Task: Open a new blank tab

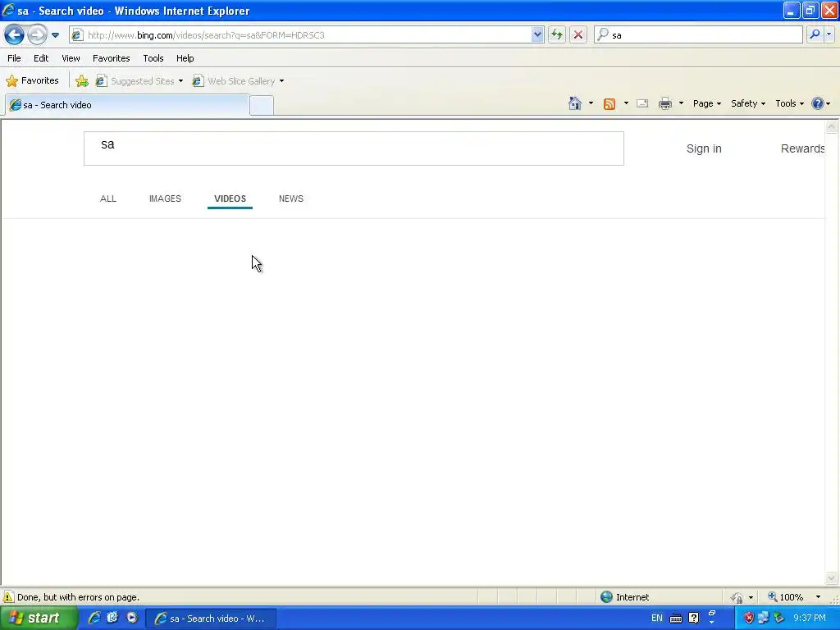Action: [262, 105]
